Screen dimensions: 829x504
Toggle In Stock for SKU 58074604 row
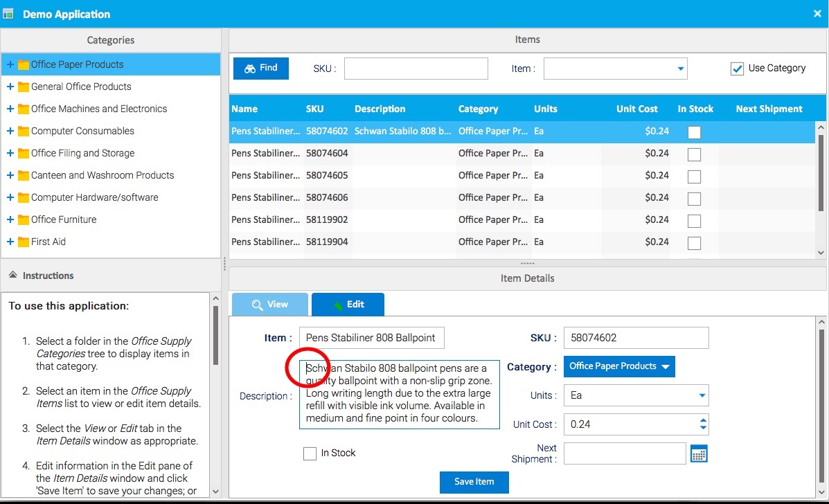click(x=694, y=154)
